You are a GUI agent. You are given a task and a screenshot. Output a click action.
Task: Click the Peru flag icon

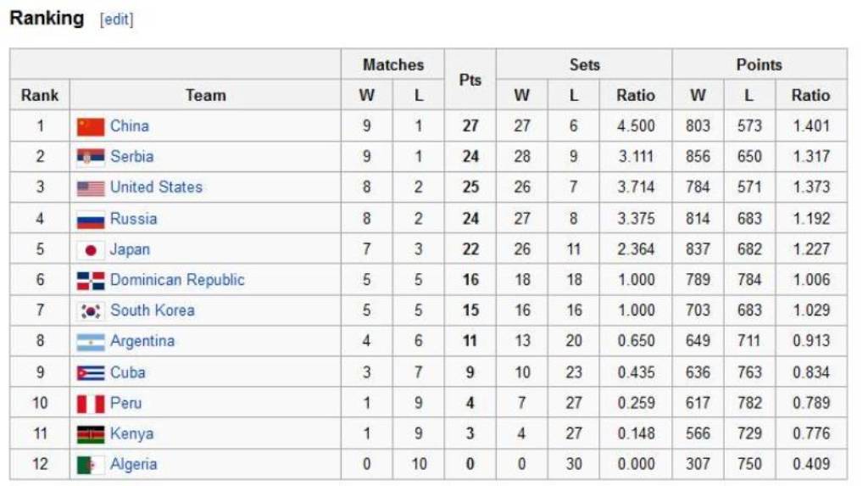point(90,404)
